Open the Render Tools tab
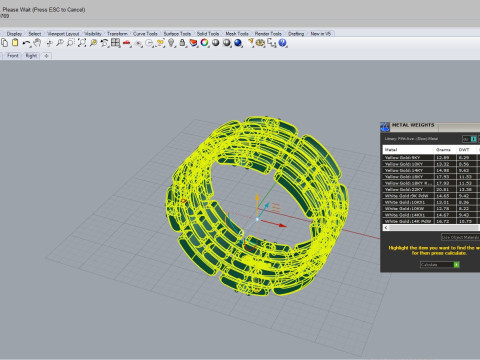This screenshot has height=360, width=480. tap(268, 34)
